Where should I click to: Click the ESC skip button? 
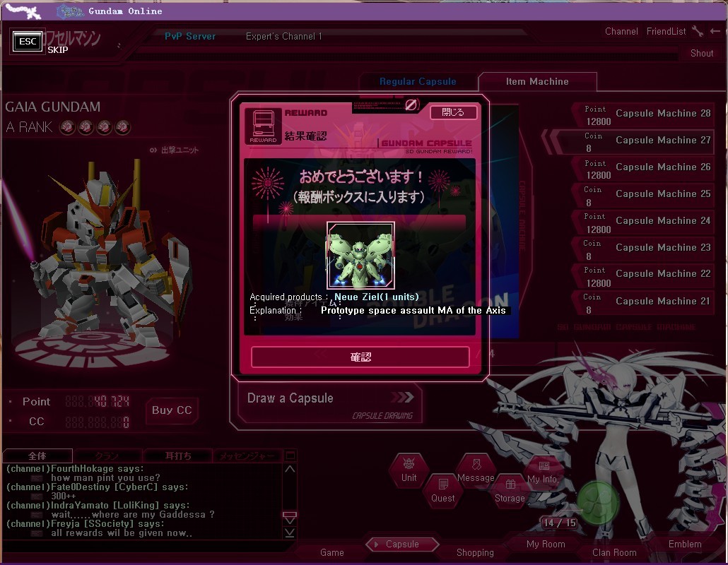pyautogui.click(x=28, y=41)
